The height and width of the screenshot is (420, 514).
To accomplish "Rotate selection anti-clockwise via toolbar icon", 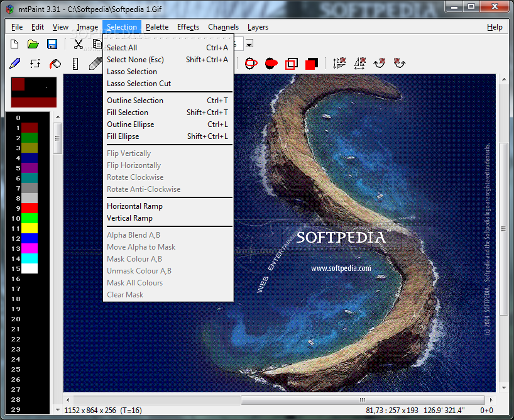I will pyautogui.click(x=400, y=63).
